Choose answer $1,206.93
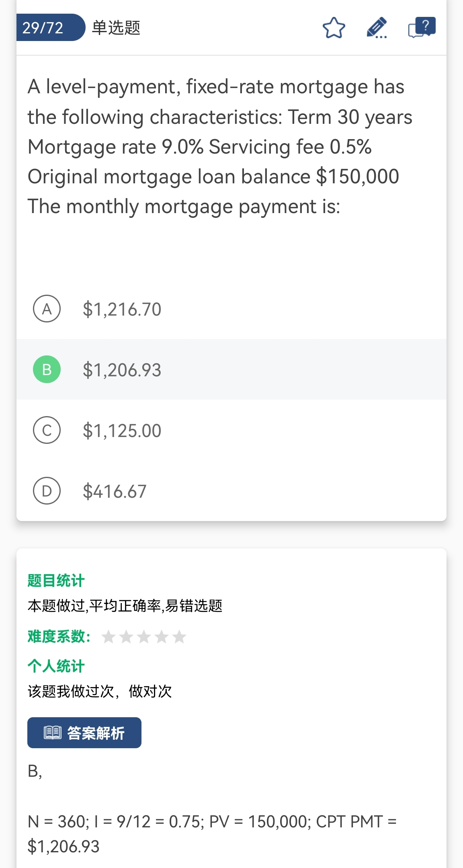The image size is (463, 868). [x=122, y=370]
